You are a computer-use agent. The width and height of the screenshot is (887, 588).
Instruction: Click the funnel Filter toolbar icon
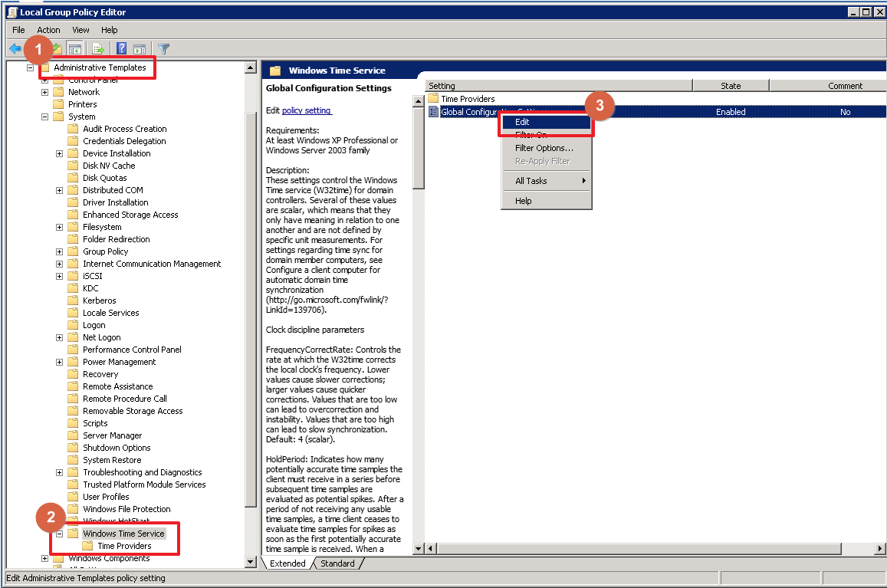163,49
